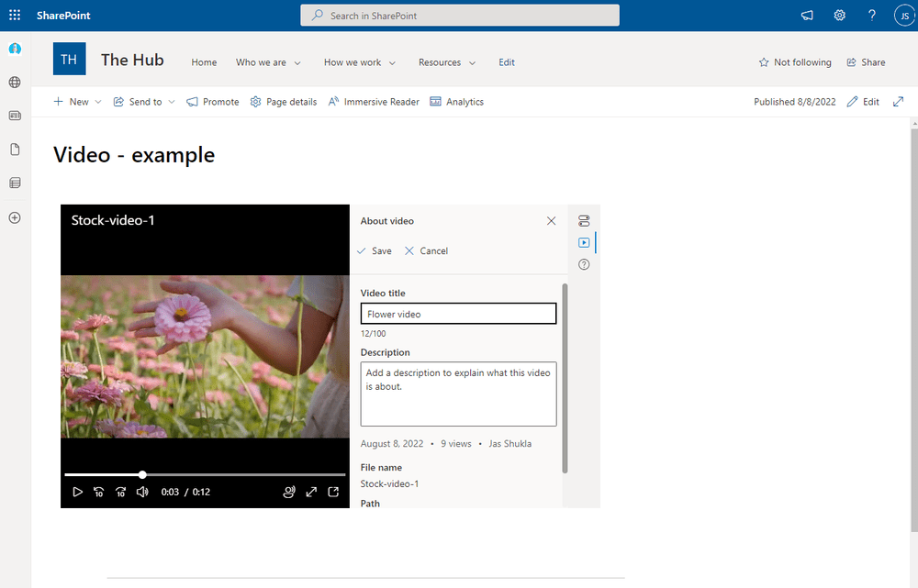The height and width of the screenshot is (588, 918).
Task: Move the video progress slider
Action: tap(142, 474)
